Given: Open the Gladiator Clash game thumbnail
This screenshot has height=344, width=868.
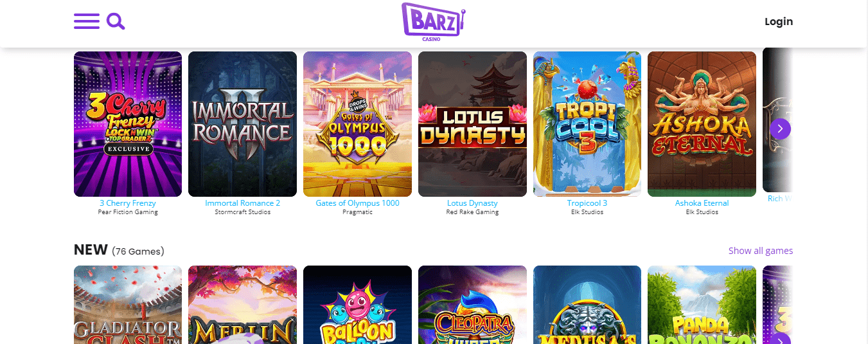Looking at the screenshot, I should pos(128,305).
